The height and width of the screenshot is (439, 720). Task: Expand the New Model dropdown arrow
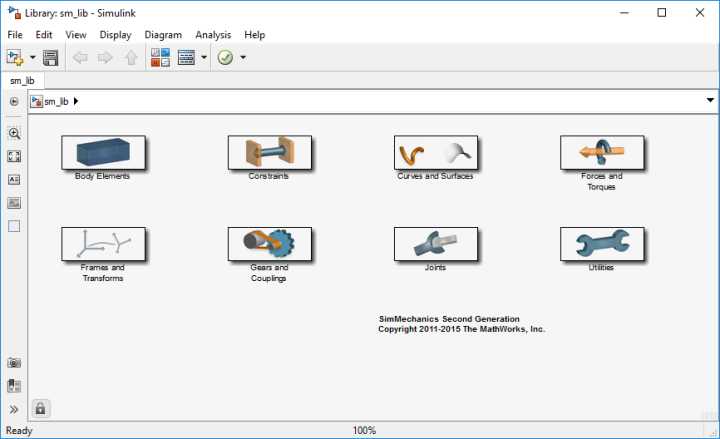click(x=33, y=58)
